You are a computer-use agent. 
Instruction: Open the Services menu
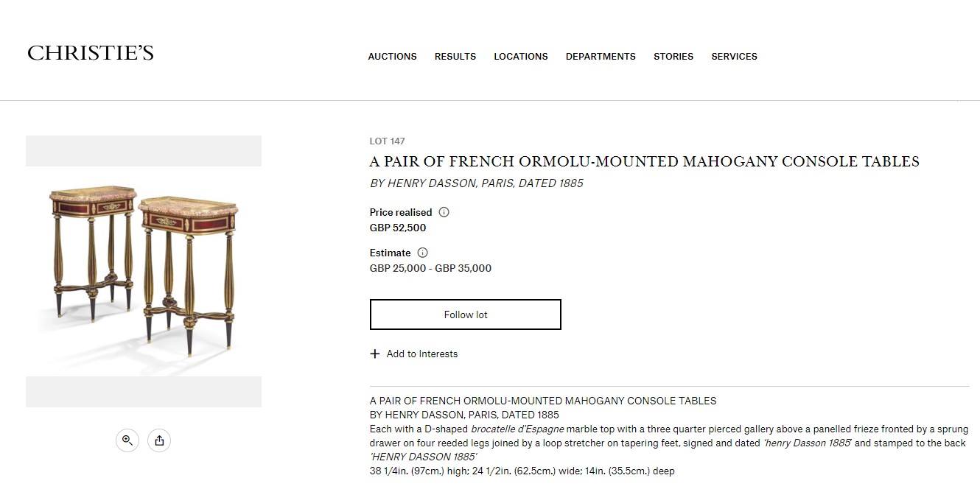(x=734, y=57)
